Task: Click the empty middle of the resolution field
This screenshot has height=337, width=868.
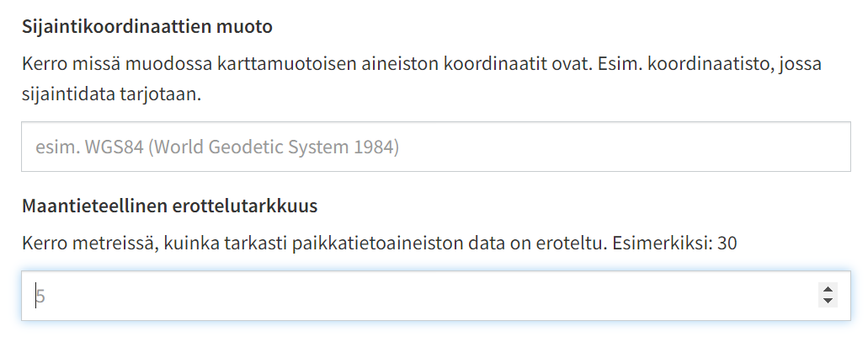Action: (421, 296)
